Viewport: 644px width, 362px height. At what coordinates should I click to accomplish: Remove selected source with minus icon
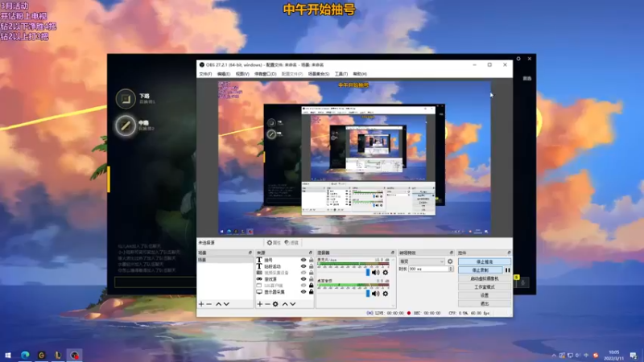click(267, 304)
